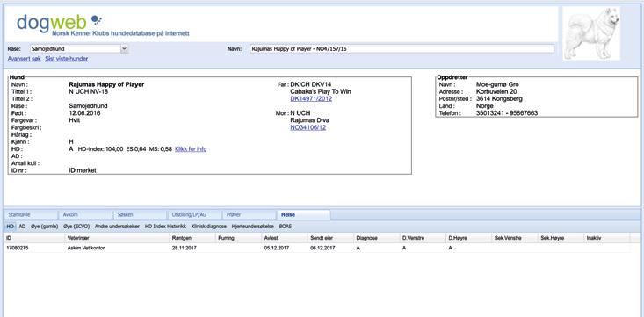644x317 pixels.
Task: Click the Røntgen date 28.11.2017
Action: 185,248
